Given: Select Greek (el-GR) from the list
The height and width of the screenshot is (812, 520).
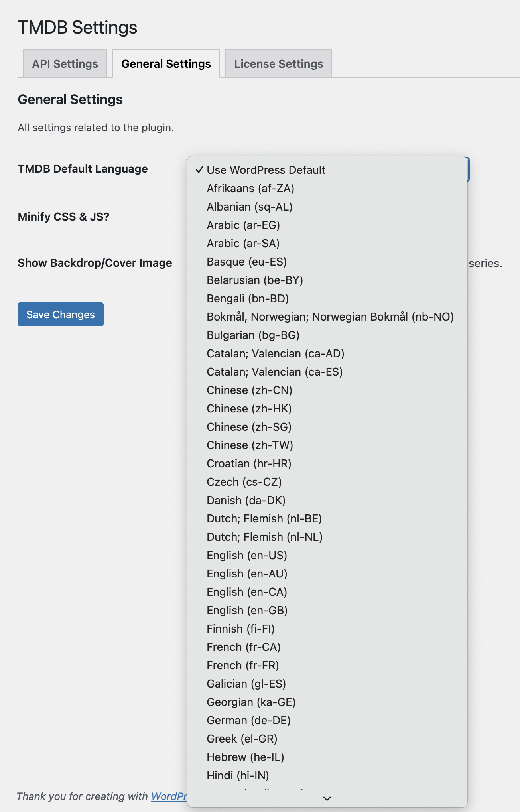Looking at the screenshot, I should [327, 739].
